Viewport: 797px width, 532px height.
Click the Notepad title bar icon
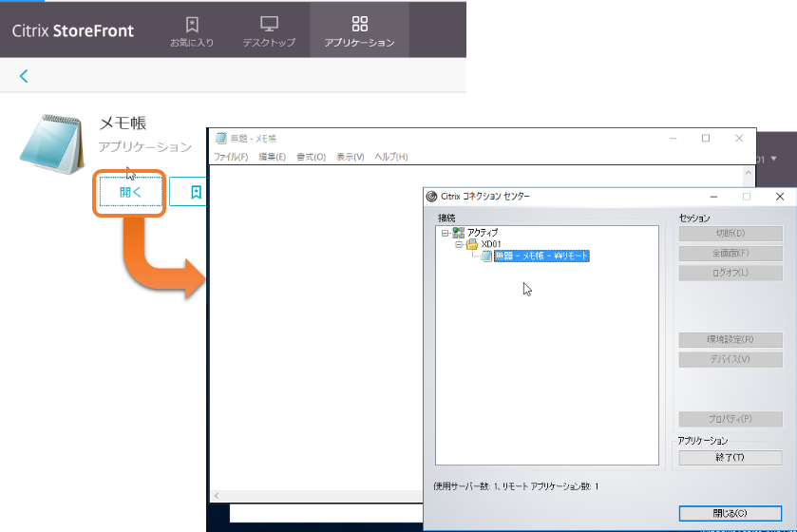coord(220,138)
